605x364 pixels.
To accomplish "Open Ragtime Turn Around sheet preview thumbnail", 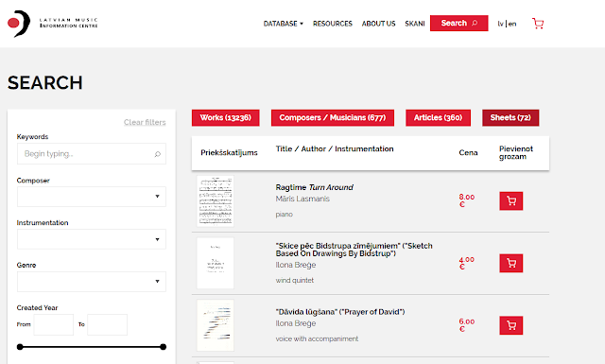I will coord(216,201).
